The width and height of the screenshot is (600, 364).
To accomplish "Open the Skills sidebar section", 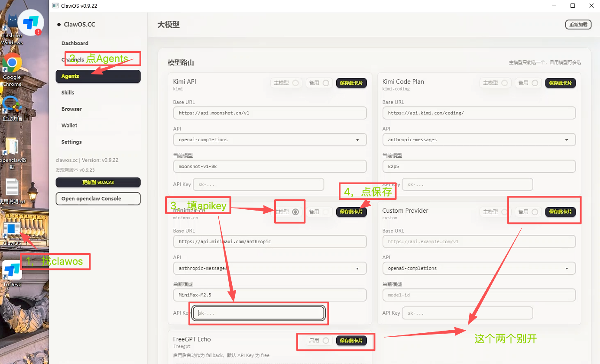I will [68, 93].
